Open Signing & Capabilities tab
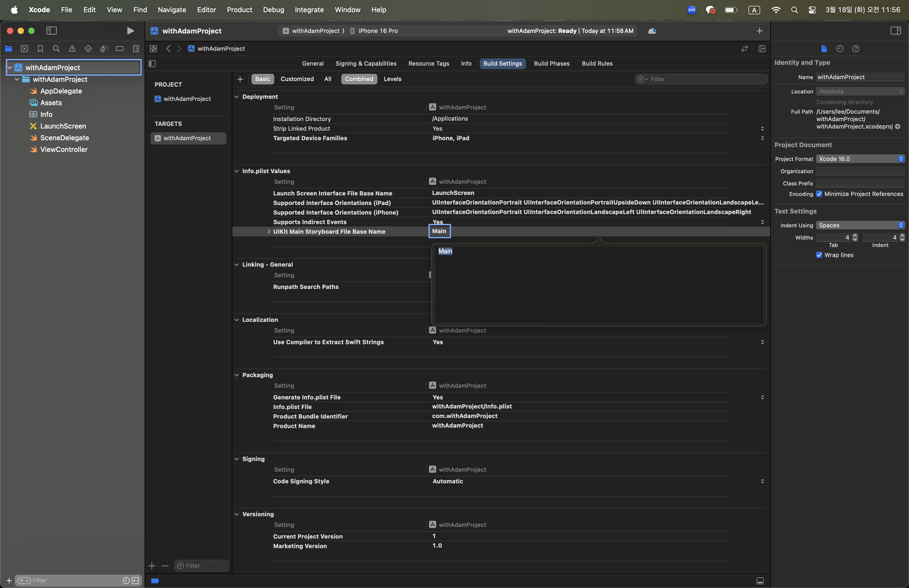This screenshot has width=909, height=588. [x=365, y=63]
